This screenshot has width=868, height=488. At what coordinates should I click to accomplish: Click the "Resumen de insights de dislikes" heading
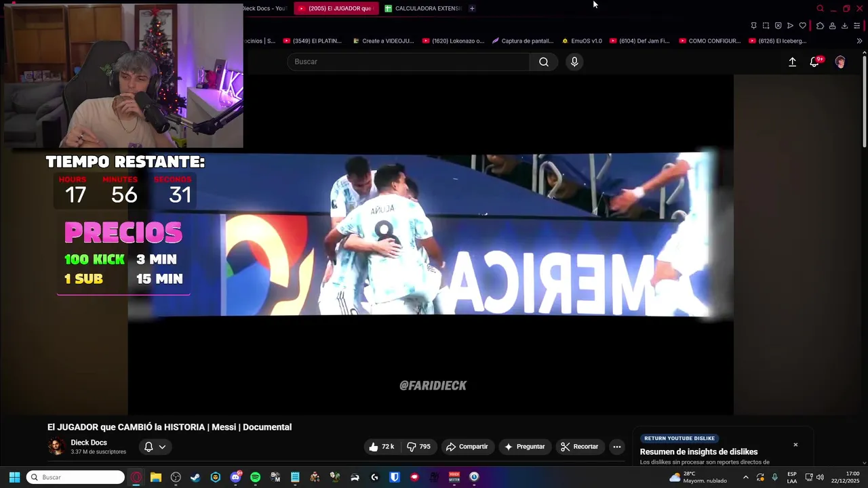pos(698,452)
